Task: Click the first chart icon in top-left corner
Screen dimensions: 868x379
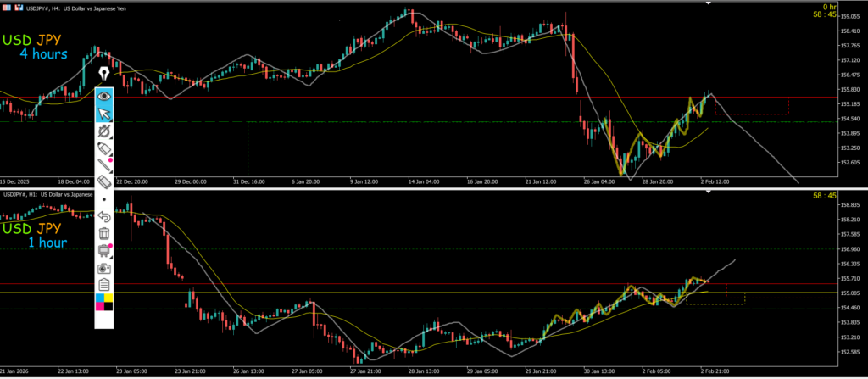Action: click(x=5, y=7)
